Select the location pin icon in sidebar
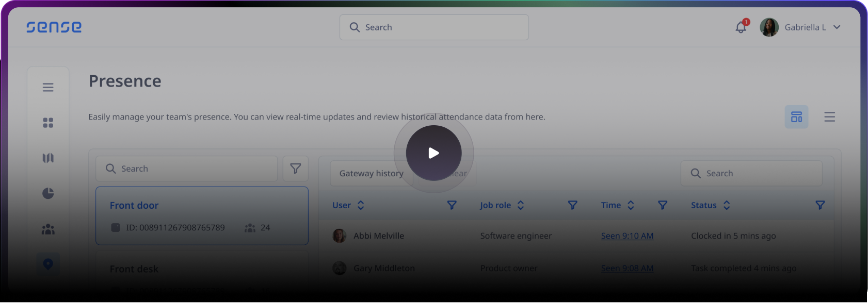The width and height of the screenshot is (868, 303). pos(48,264)
